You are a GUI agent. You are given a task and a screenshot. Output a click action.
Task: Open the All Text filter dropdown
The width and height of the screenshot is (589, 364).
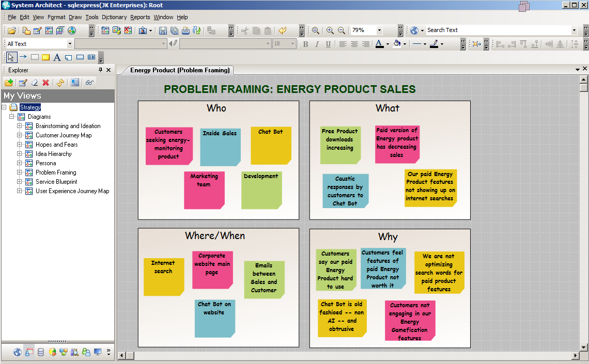pyautogui.click(x=70, y=44)
